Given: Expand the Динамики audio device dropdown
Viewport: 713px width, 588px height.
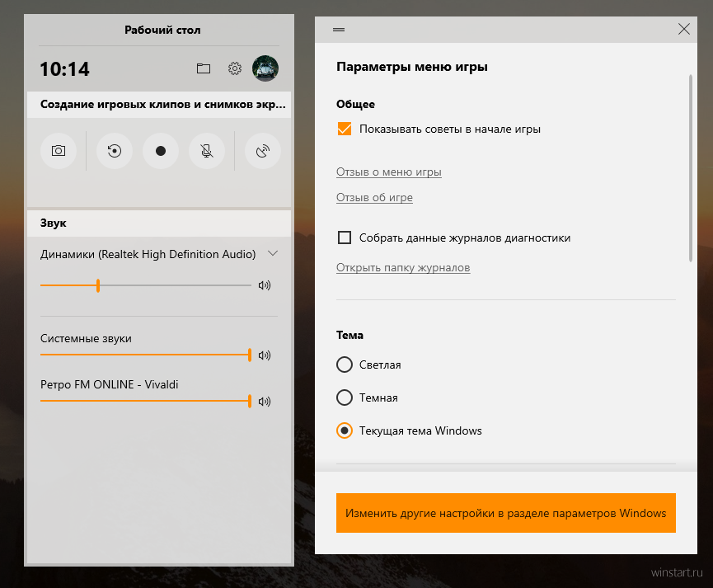Looking at the screenshot, I should point(273,253).
